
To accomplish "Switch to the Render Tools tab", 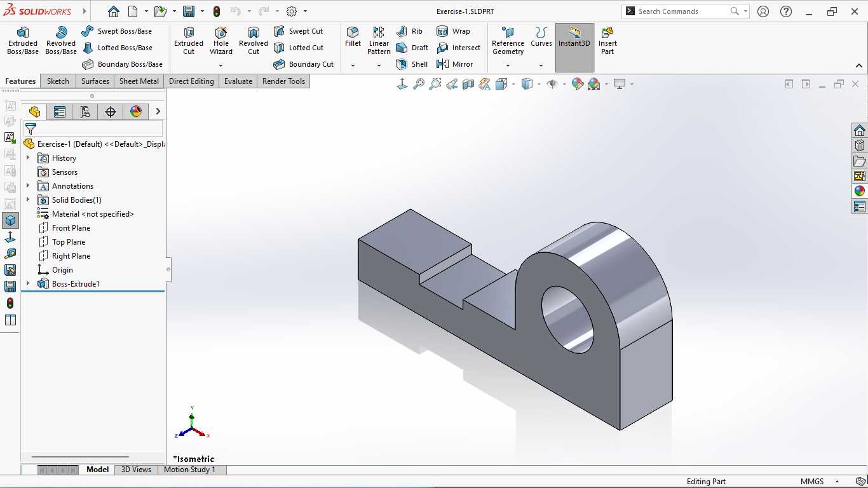I will coord(284,81).
